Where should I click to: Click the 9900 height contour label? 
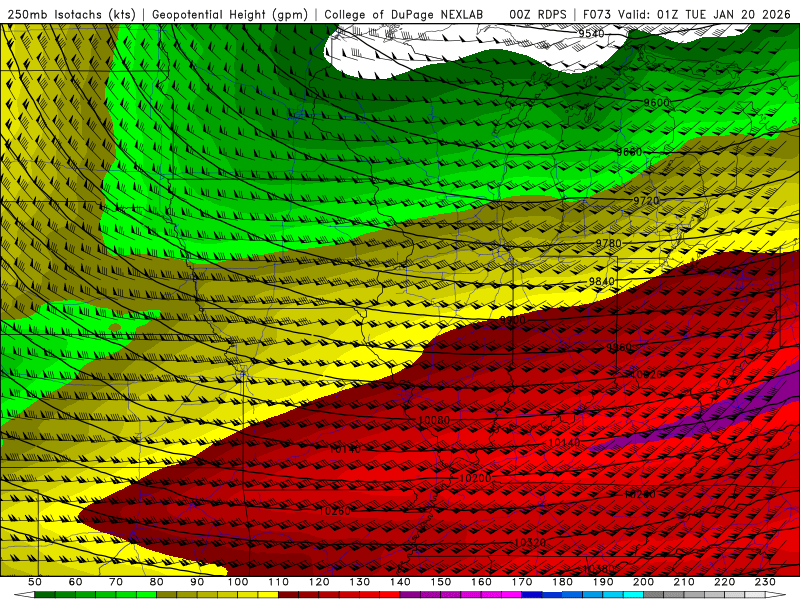coord(512,320)
